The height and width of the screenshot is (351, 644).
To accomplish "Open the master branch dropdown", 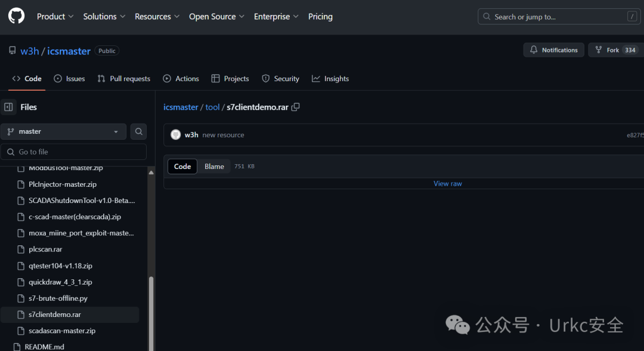I will click(x=64, y=131).
